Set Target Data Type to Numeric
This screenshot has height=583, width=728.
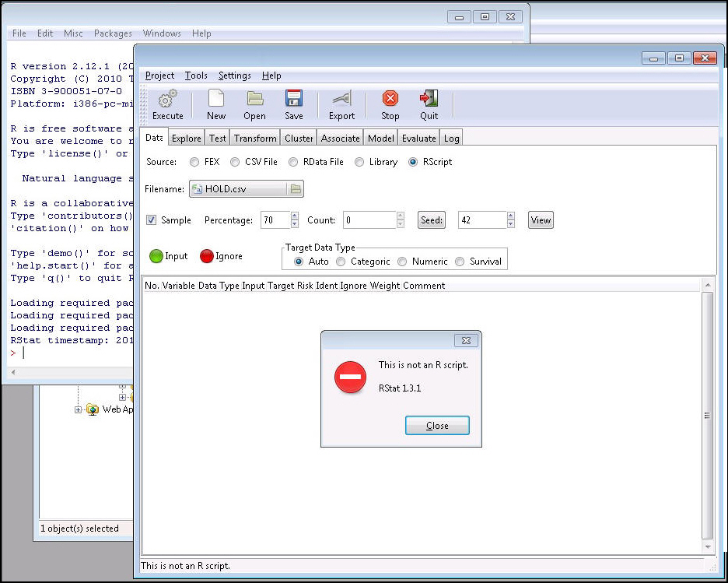[x=402, y=262]
